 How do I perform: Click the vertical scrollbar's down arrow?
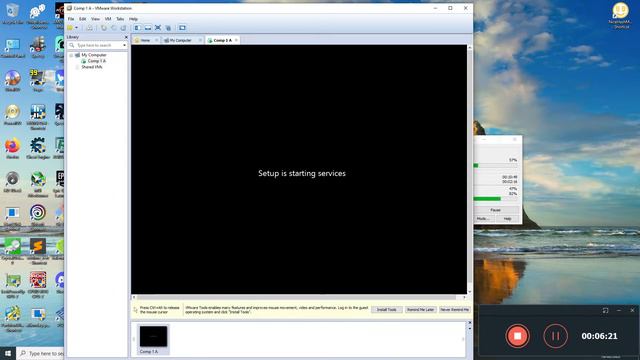(469, 291)
